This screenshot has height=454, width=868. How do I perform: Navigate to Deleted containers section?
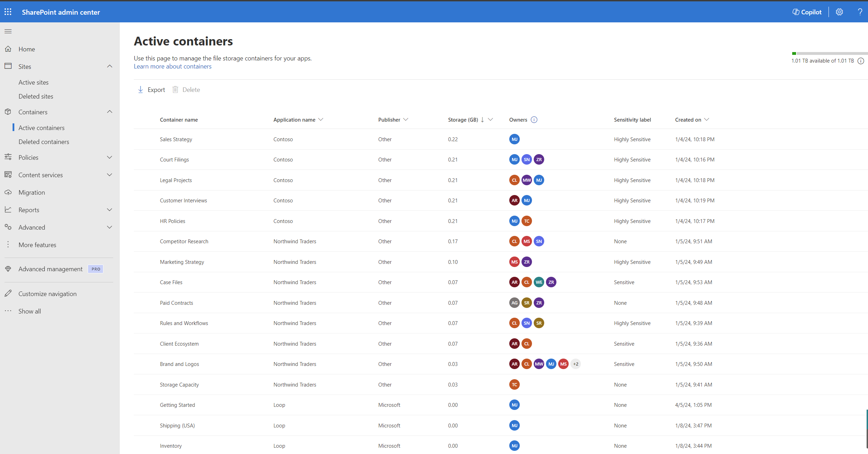(x=44, y=141)
